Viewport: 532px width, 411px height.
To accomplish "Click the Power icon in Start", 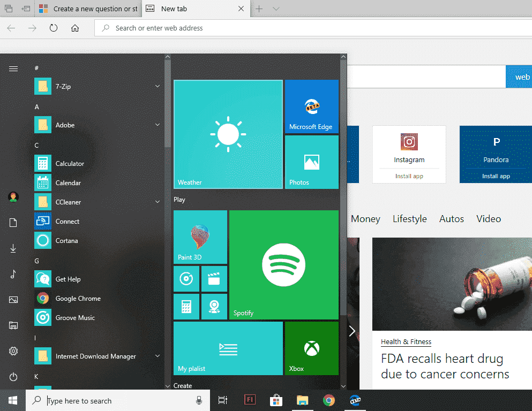I will pos(13,377).
